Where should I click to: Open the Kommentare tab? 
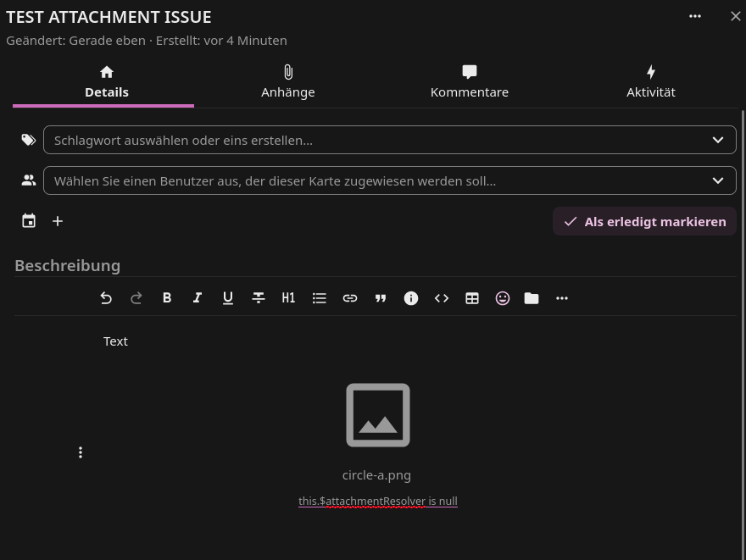(x=470, y=82)
